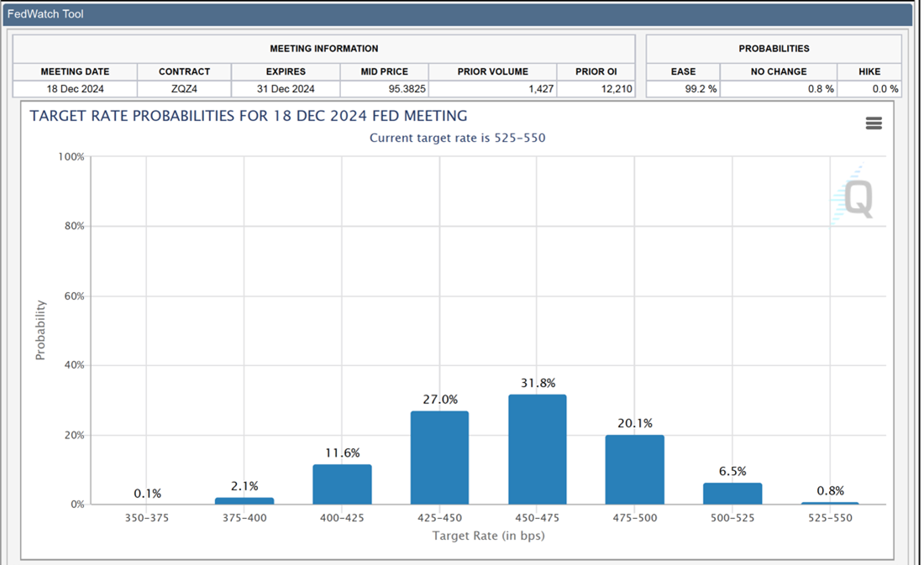Click the MID PRICE column header
The height and width of the screenshot is (565, 924).
tap(385, 72)
